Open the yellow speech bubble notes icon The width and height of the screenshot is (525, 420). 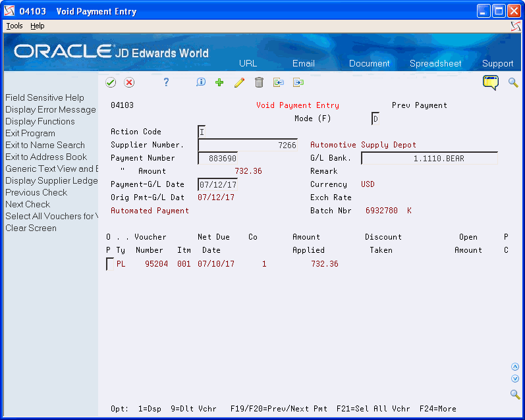tap(491, 83)
